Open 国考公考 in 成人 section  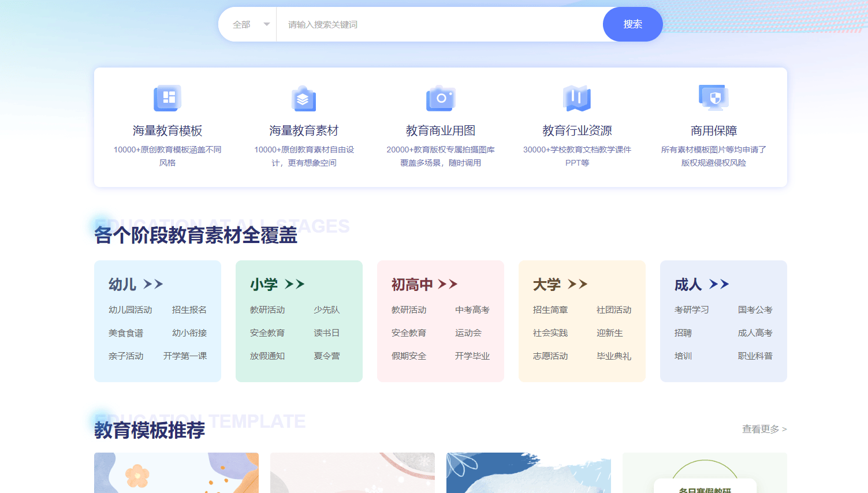click(755, 310)
